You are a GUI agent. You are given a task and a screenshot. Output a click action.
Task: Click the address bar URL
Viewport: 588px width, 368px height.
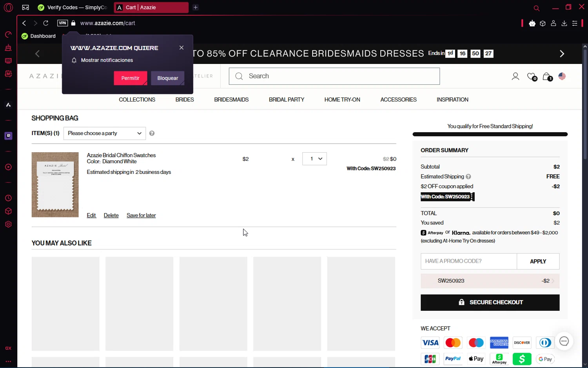tap(108, 23)
